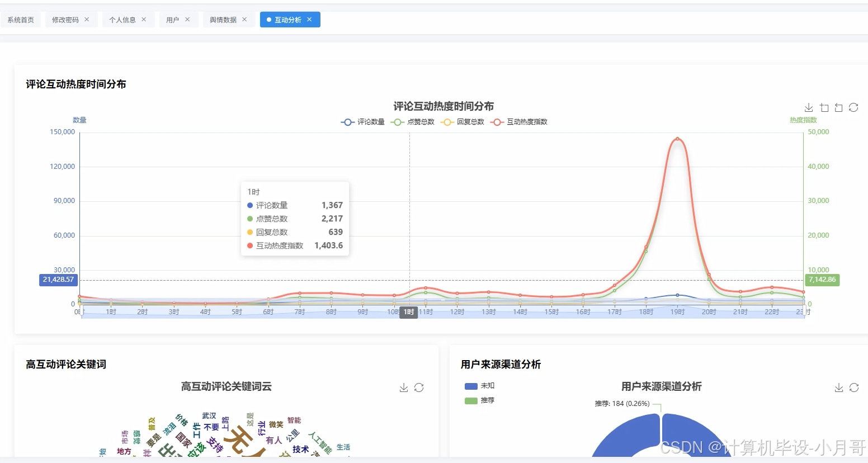Refresh the user source channel chart

tap(854, 387)
